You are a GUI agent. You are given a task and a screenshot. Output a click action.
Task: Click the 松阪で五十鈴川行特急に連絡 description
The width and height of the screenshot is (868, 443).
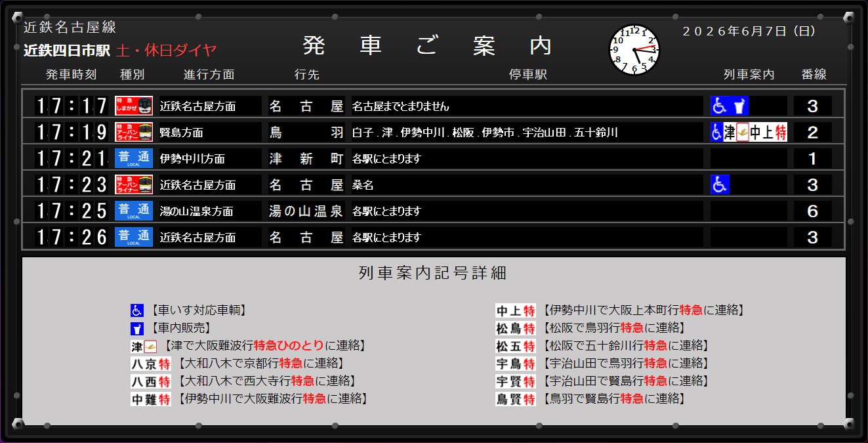click(625, 346)
